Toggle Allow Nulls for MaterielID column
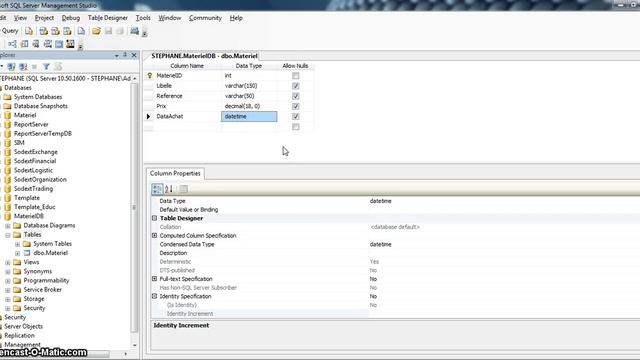 pyautogui.click(x=296, y=76)
